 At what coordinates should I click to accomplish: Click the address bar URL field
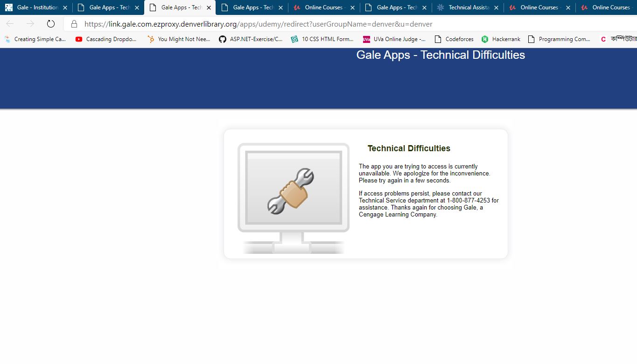pos(258,24)
